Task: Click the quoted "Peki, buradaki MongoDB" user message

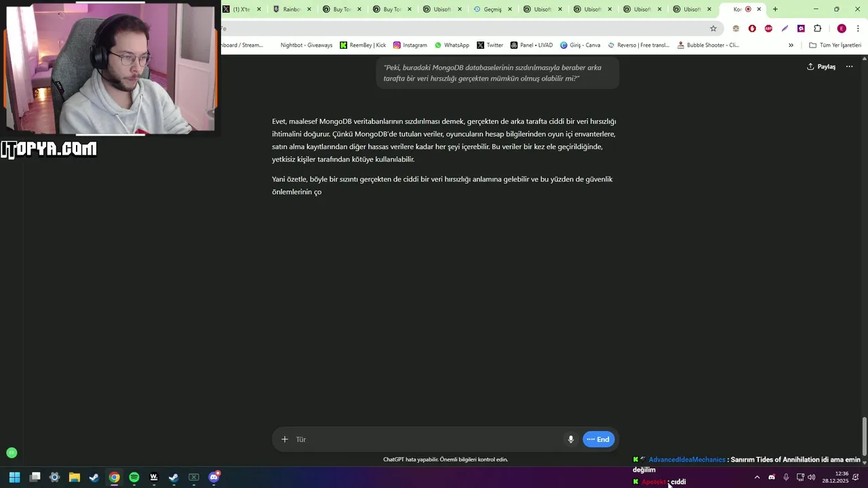Action: point(497,73)
